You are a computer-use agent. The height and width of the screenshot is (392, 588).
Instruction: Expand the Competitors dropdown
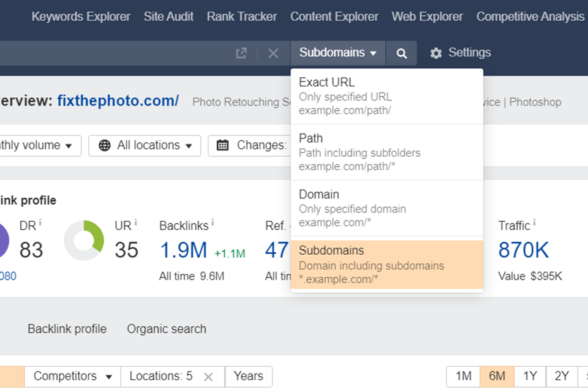coord(73,377)
